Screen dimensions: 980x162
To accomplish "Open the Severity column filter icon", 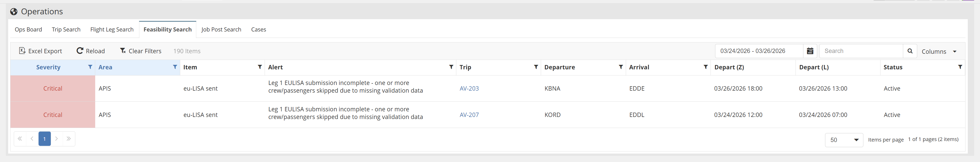I will click(x=90, y=67).
